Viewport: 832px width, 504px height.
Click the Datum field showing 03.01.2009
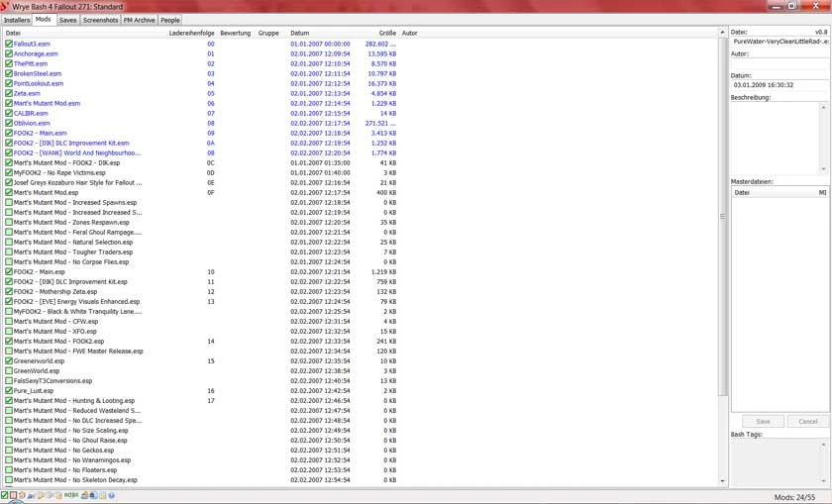pos(780,85)
